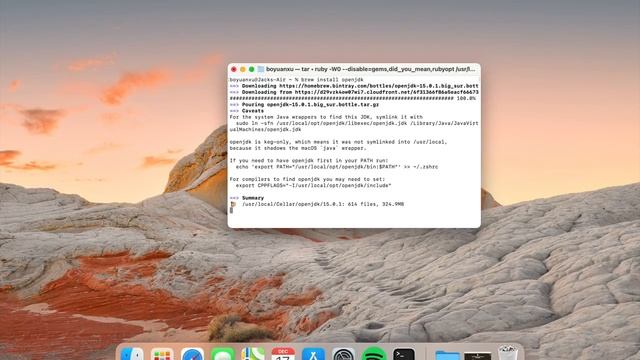Viewport: 640px width, 360px height.
Task: Open Launchpad in the Dock
Action: pos(162,354)
